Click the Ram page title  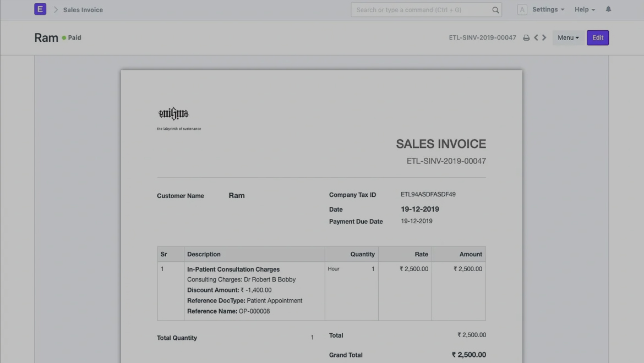tap(46, 38)
